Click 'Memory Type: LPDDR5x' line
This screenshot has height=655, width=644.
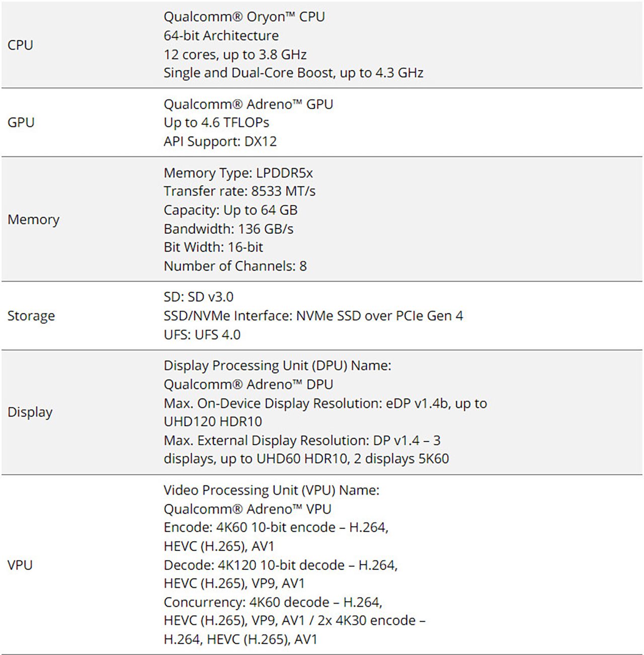pos(238,173)
